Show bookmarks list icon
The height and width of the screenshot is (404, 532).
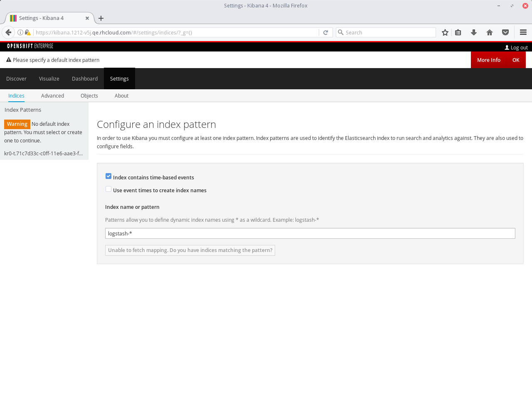pyautogui.click(x=458, y=32)
